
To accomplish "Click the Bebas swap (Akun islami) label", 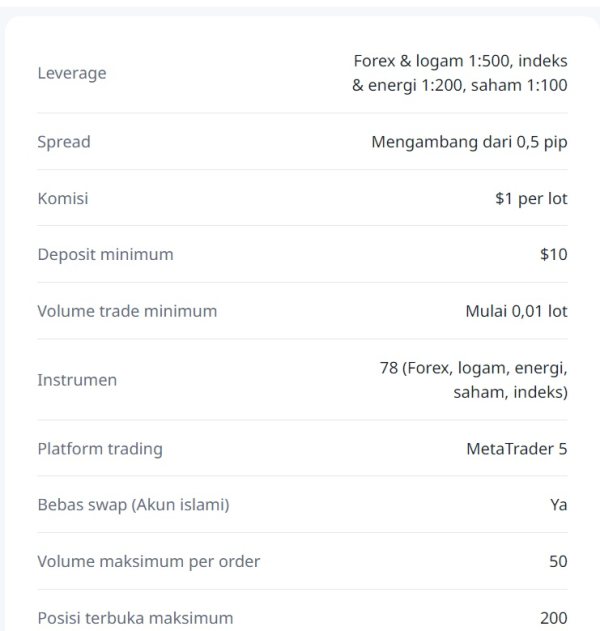I will click(x=133, y=505).
